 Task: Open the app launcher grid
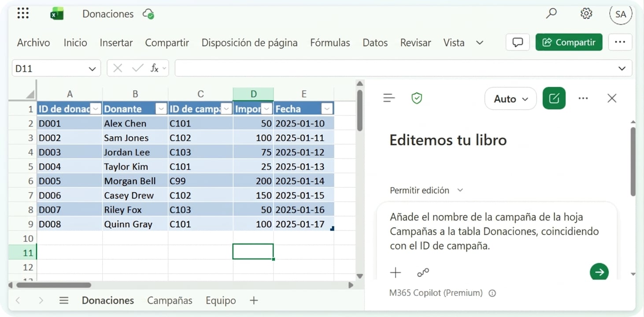click(23, 14)
